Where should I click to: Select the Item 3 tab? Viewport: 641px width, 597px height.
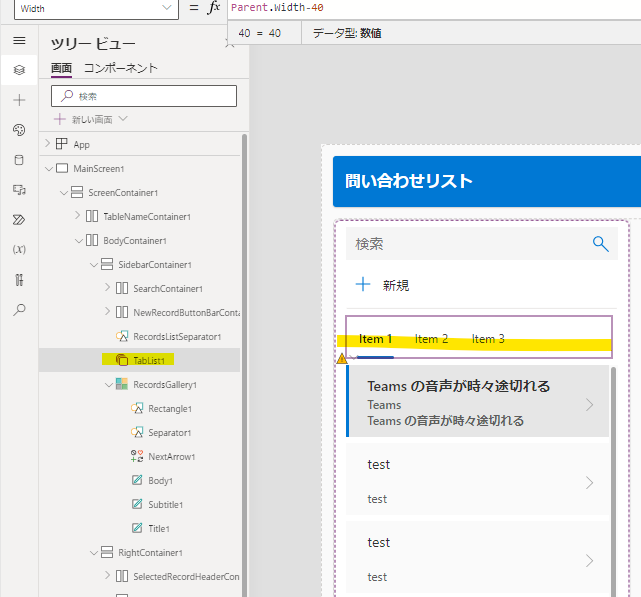coord(488,339)
